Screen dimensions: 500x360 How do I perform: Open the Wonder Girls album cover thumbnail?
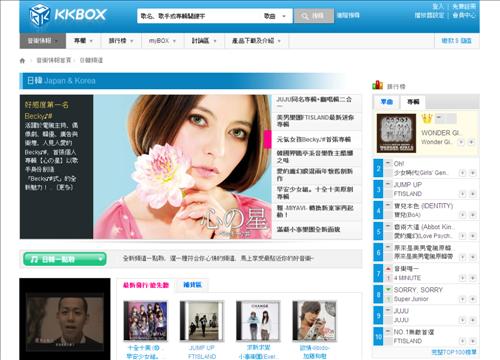[396, 133]
